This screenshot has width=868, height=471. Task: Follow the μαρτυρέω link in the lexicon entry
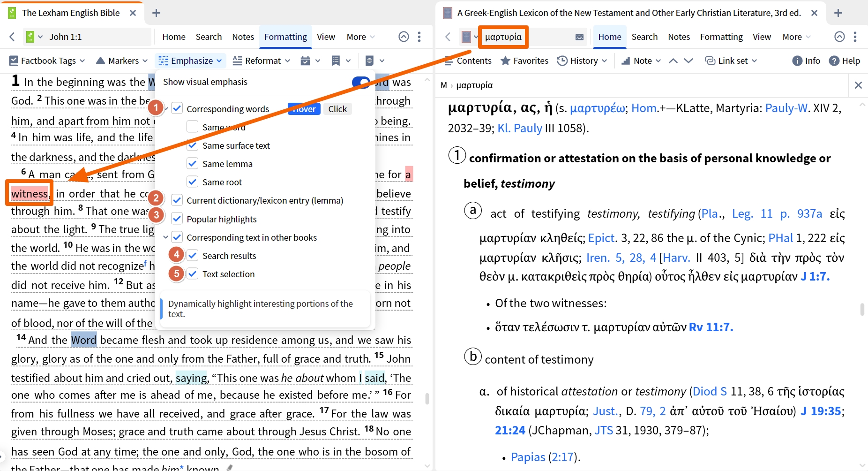tap(597, 108)
